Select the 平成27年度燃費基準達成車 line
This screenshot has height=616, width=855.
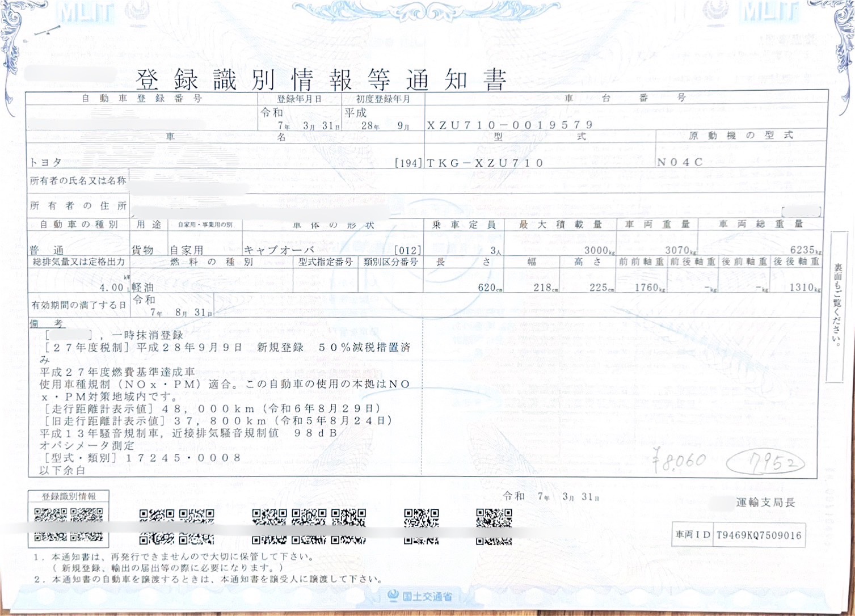(117, 372)
